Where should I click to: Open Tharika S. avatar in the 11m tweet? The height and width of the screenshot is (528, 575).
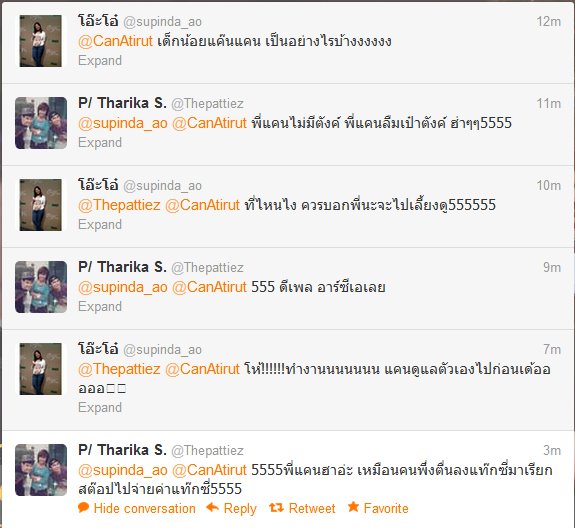pyautogui.click(x=41, y=123)
